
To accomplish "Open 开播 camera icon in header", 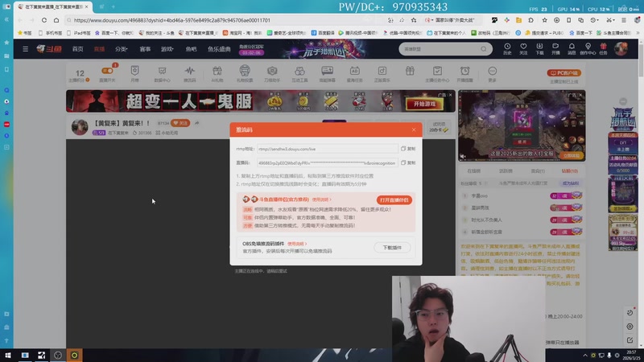I will [x=555, y=49].
